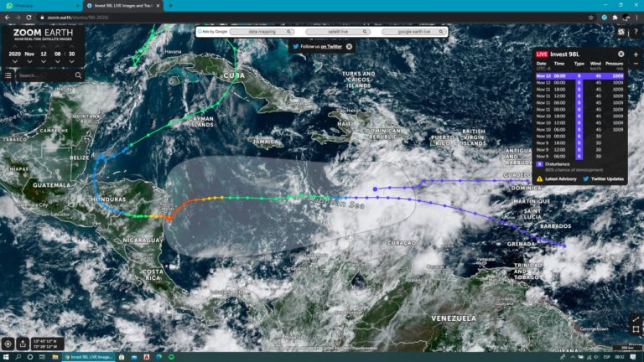644x362 pixels.
Task: Click the Search places input field
Action: coord(42,75)
